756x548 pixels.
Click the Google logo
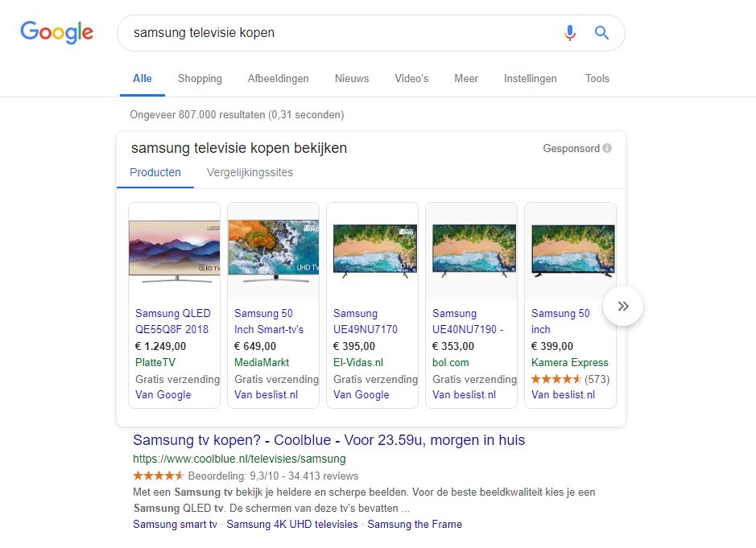[56, 32]
